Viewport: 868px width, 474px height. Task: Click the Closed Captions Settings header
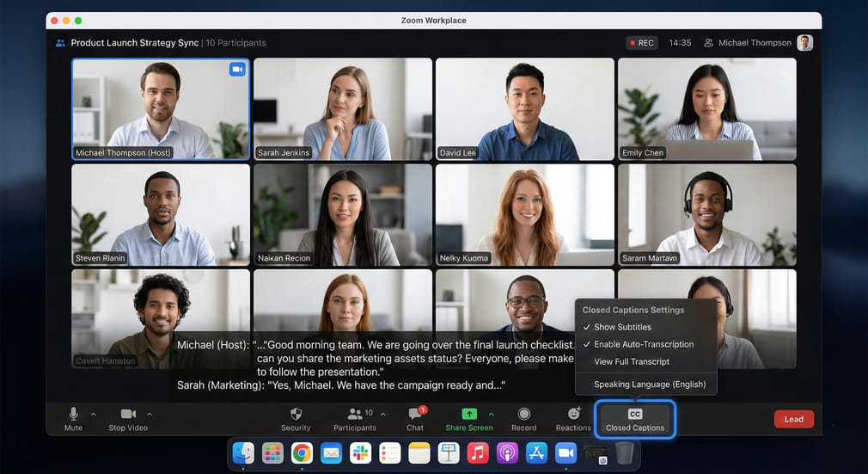click(633, 310)
